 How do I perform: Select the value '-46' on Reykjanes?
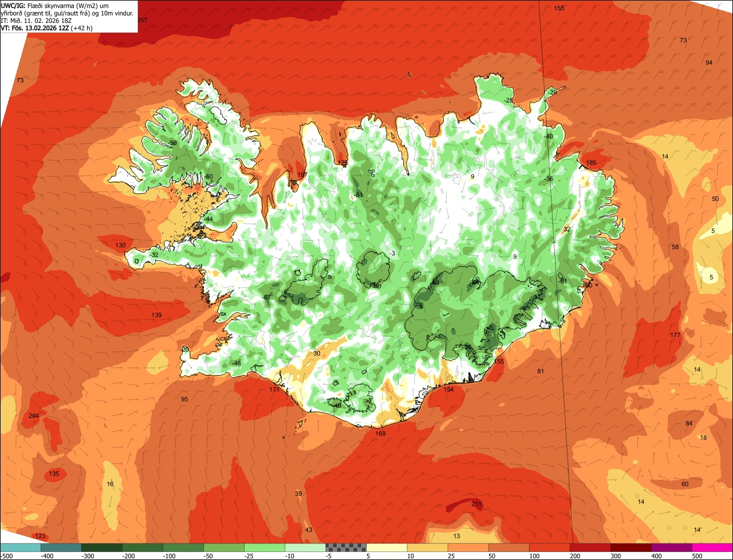click(x=236, y=363)
